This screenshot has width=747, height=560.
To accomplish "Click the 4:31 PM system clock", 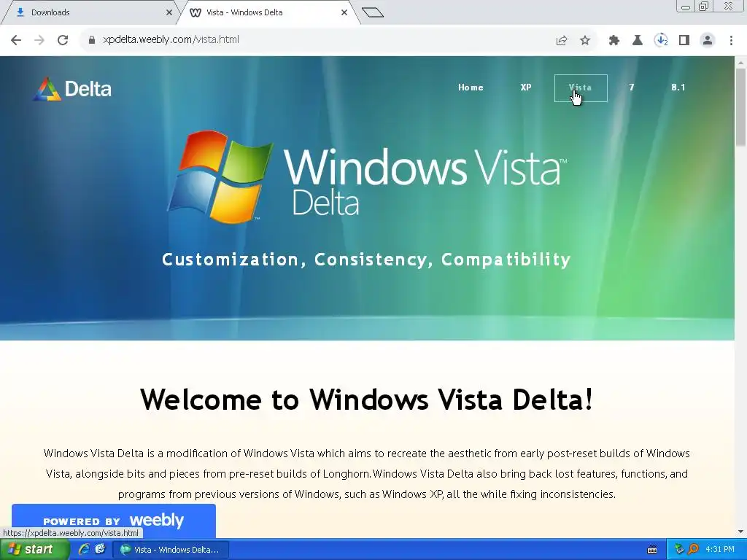I will point(720,550).
